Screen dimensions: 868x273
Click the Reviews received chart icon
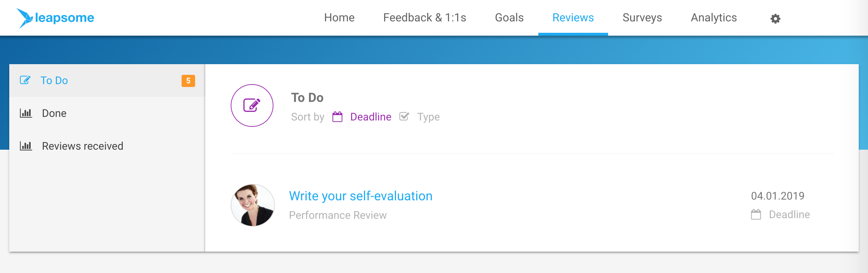point(26,146)
